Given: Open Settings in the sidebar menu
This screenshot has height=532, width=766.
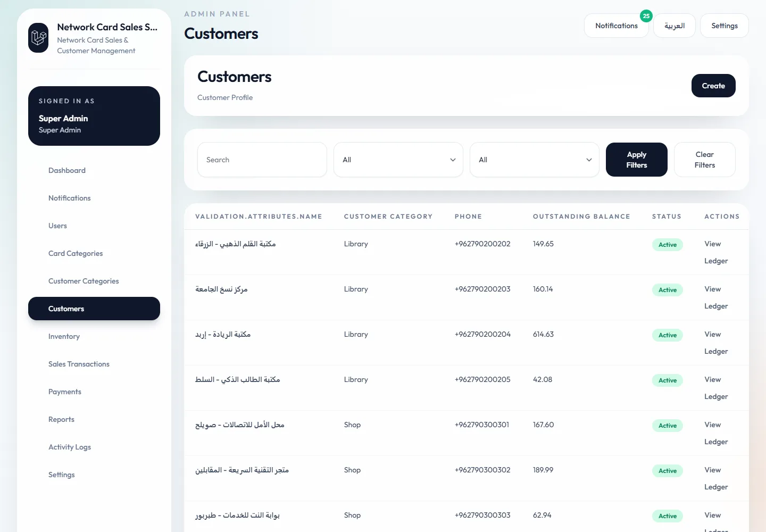Looking at the screenshot, I should click(94, 475).
